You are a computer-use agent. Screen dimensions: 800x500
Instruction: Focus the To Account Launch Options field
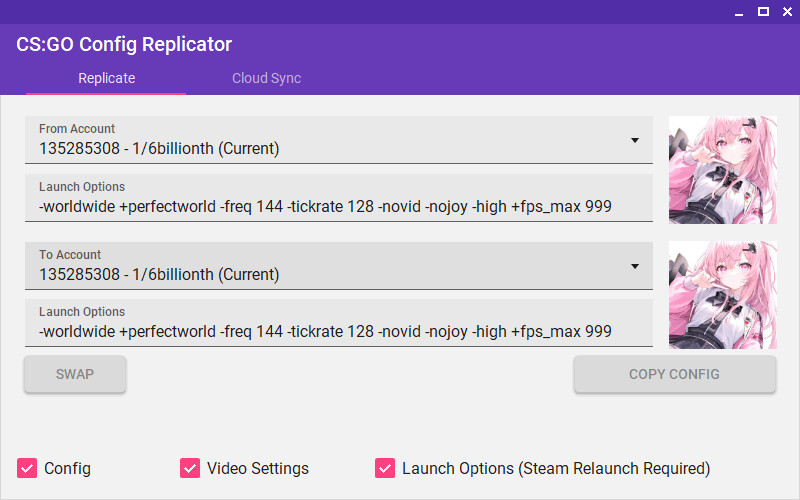pyautogui.click(x=339, y=323)
